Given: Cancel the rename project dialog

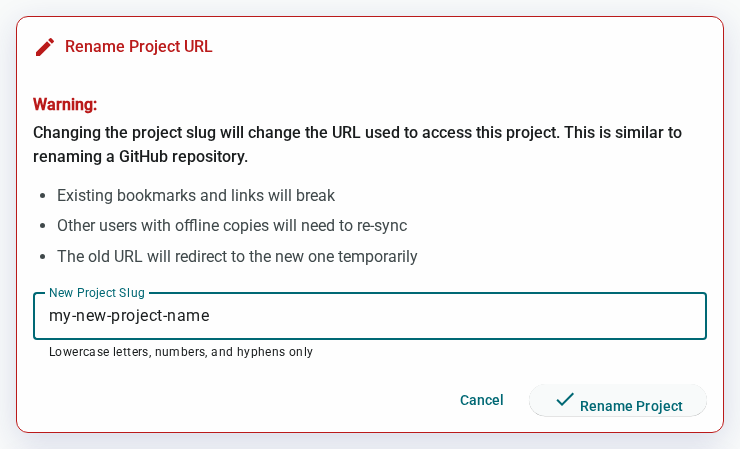Looking at the screenshot, I should pyautogui.click(x=481, y=400).
